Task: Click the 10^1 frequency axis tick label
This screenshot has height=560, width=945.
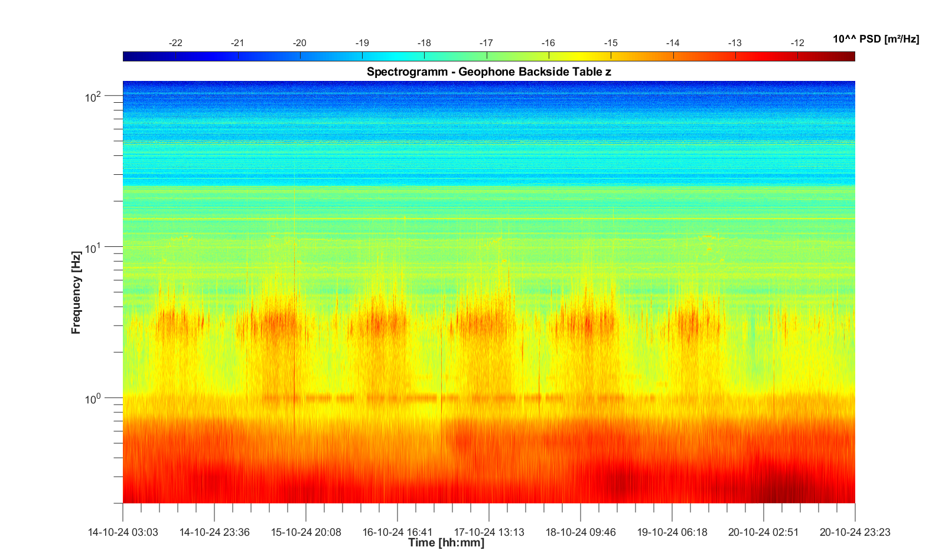Action: (93, 248)
